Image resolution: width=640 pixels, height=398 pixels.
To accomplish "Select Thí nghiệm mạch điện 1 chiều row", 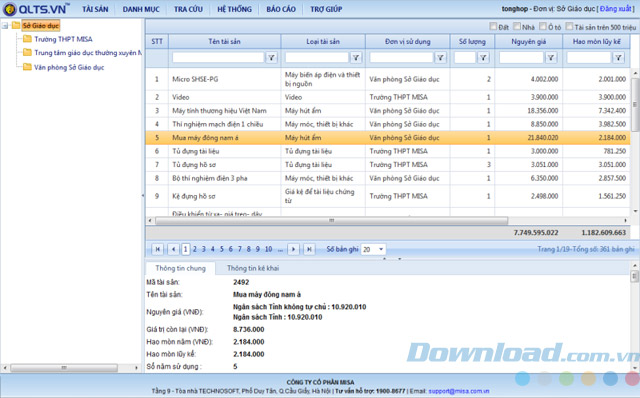I will 388,124.
